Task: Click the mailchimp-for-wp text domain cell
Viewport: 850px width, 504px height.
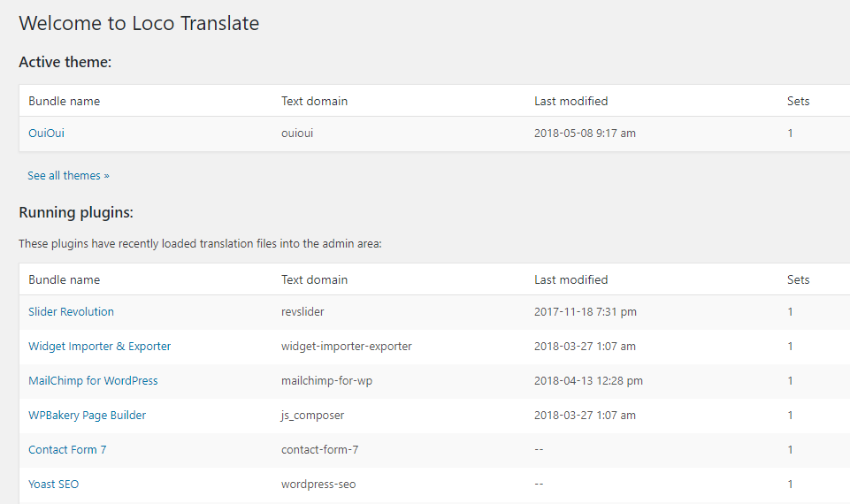Action: coord(326,381)
